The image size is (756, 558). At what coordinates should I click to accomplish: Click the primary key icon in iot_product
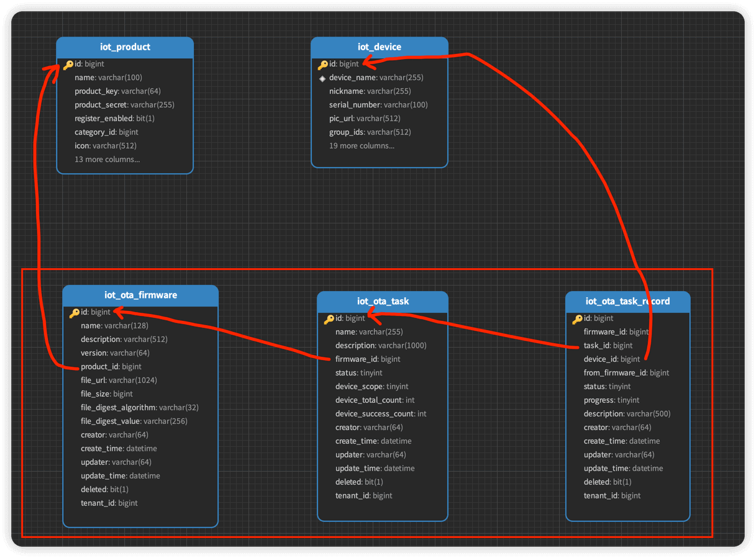tap(68, 65)
